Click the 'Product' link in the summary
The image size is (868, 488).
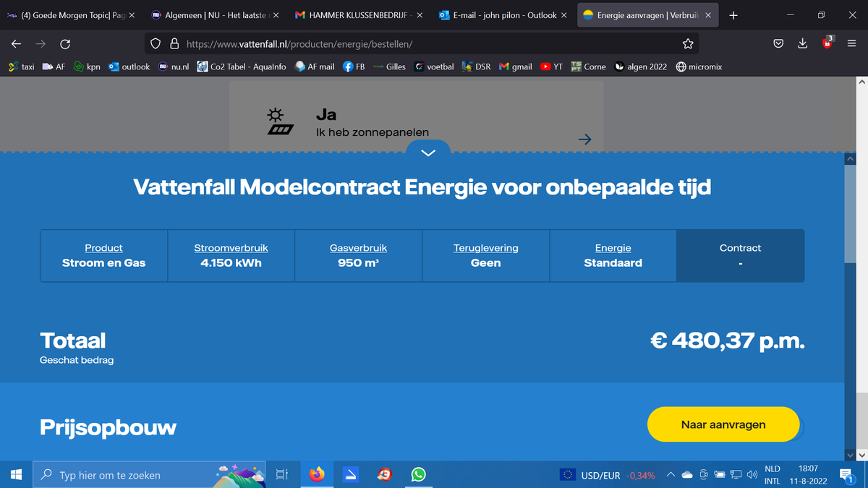tap(103, 248)
